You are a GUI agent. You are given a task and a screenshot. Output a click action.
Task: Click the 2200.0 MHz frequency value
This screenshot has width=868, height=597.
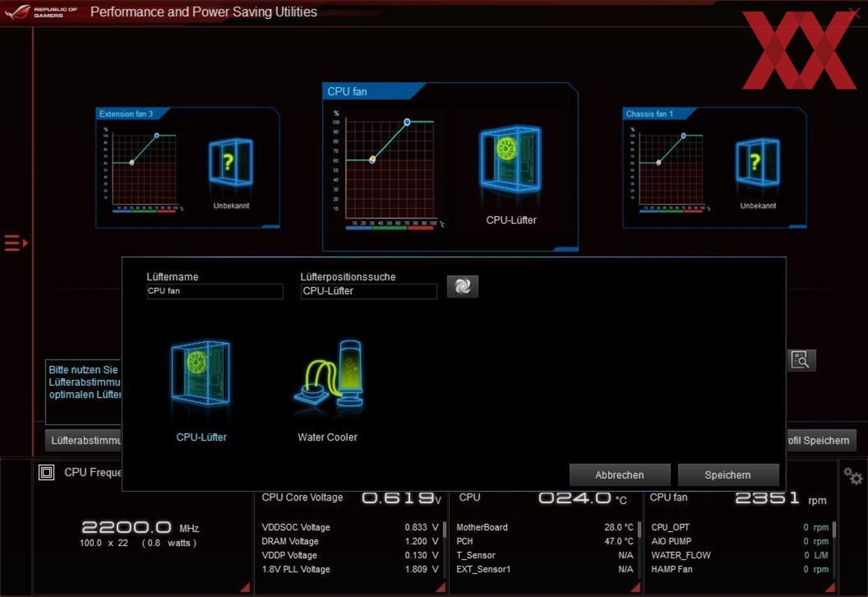click(140, 527)
